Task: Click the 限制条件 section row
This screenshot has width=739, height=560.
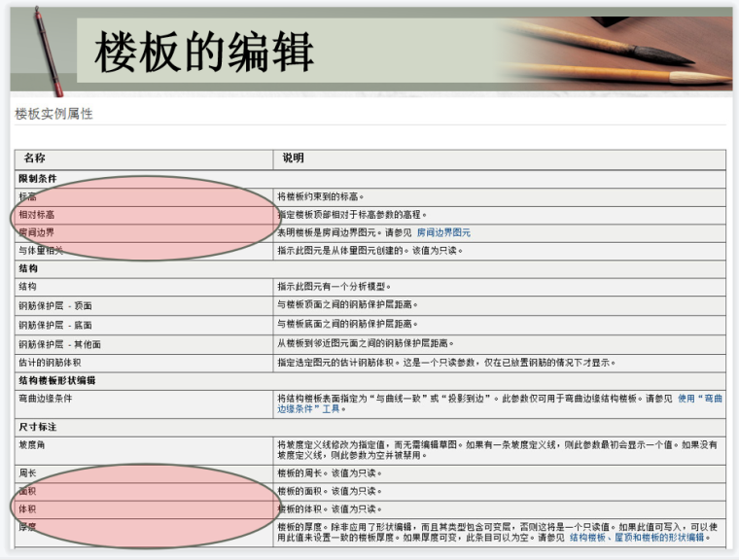Action: [37, 178]
